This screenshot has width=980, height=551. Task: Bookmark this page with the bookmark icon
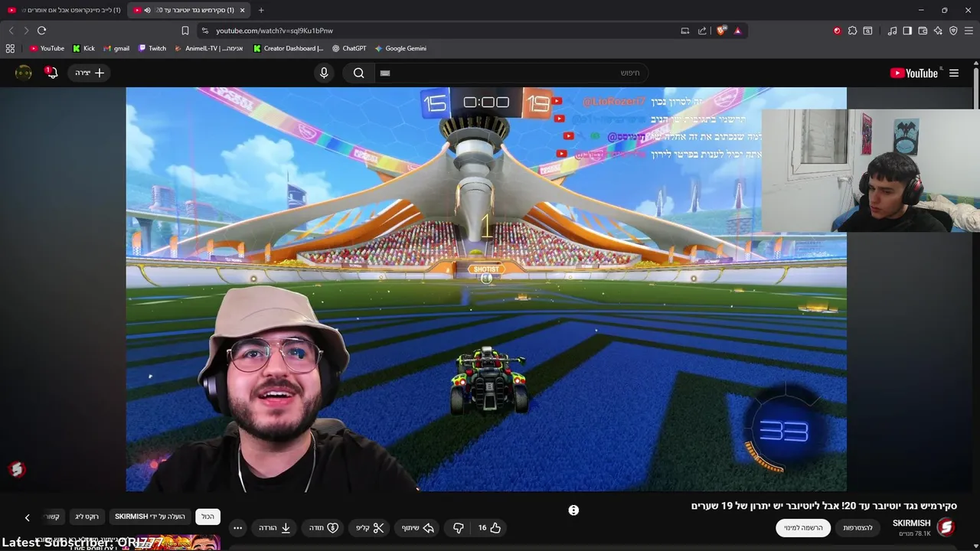(x=185, y=31)
